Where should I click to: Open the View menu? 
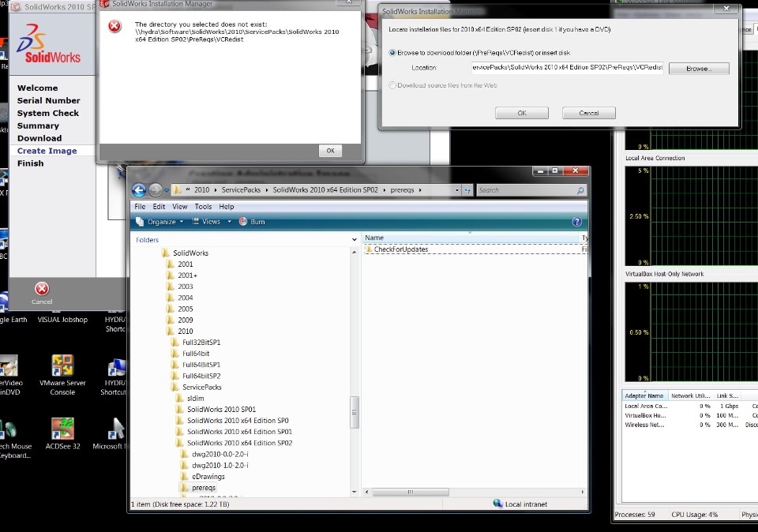(180, 206)
